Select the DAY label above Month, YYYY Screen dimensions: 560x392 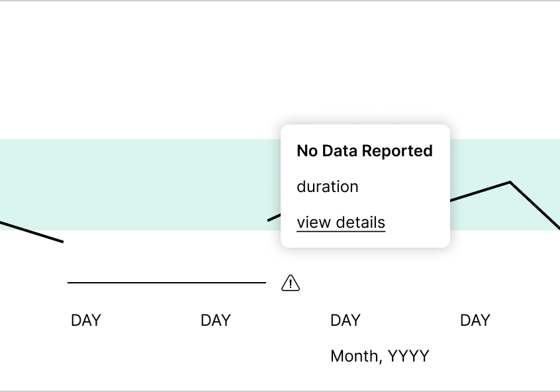[346, 320]
